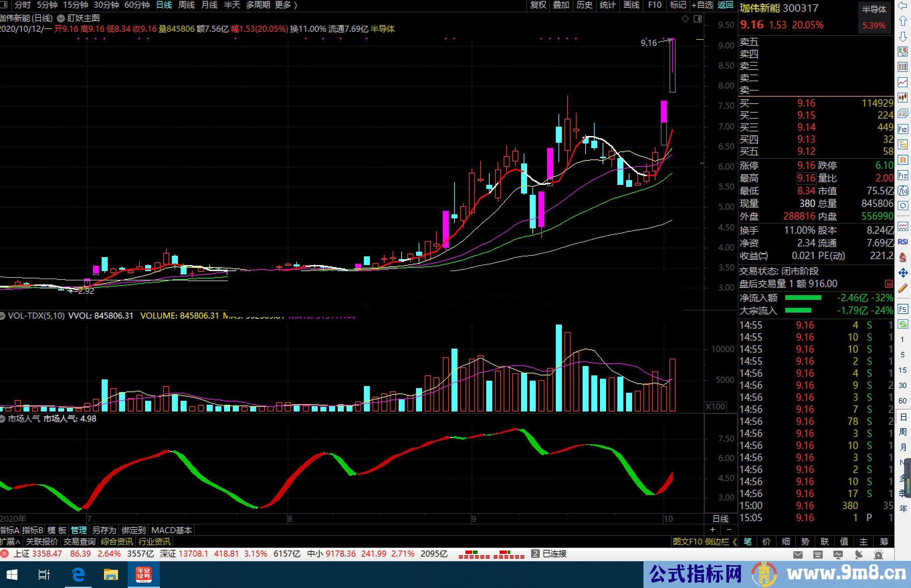This screenshot has height=588, width=911.
Task: Click the satellite dish status icon
Action: point(858,554)
